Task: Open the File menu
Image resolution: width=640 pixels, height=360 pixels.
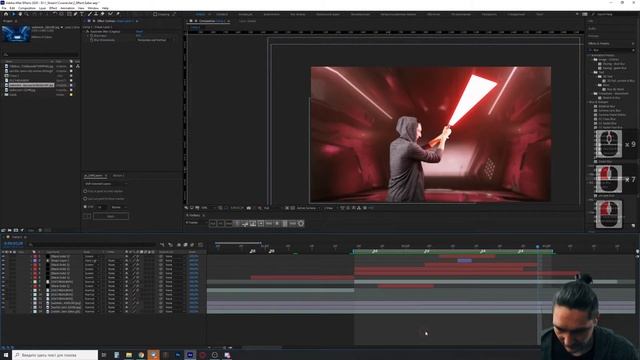Action: 4,8
